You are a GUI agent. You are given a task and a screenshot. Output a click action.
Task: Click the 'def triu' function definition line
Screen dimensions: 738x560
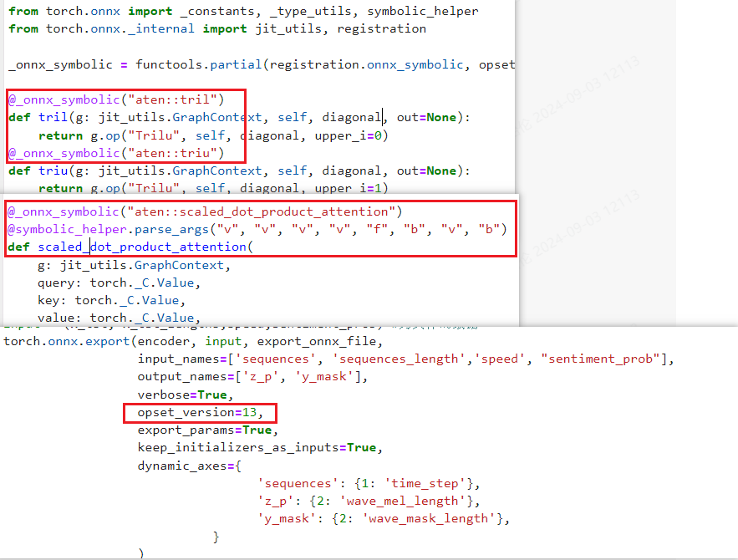coord(239,171)
